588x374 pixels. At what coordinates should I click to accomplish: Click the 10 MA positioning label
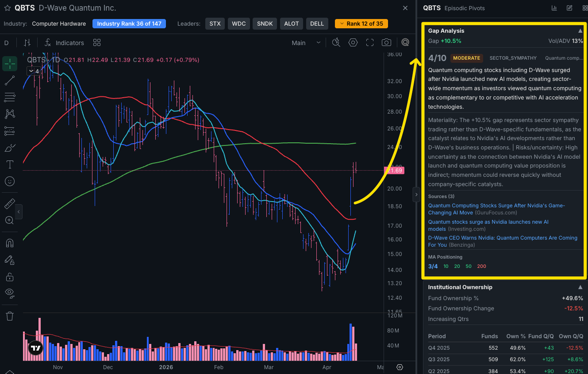[446, 266]
